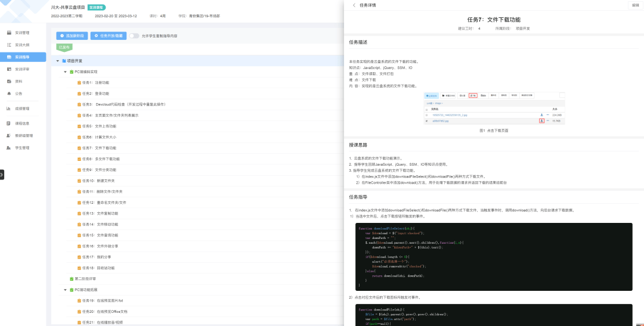Image resolution: width=644 pixels, height=326 pixels.
Task: Open 实训大纲 menu label
Action: [x=22, y=45]
